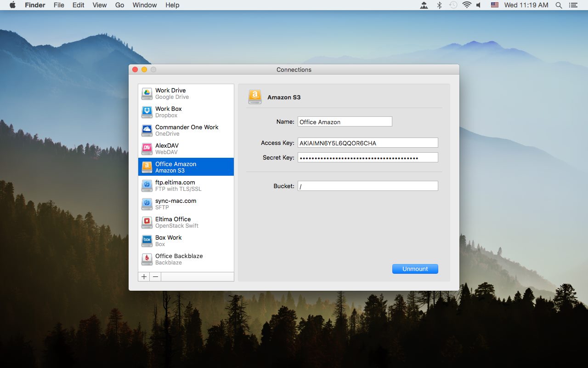Viewport: 588px width, 368px height.
Task: Click the Access Key input field
Action: pyautogui.click(x=368, y=143)
